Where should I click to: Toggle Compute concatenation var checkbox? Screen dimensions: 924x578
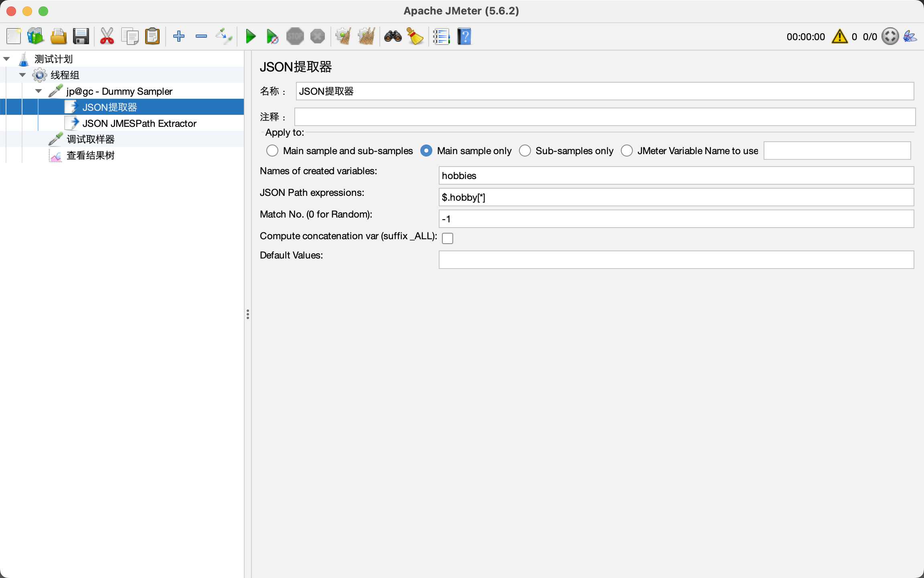(x=448, y=238)
